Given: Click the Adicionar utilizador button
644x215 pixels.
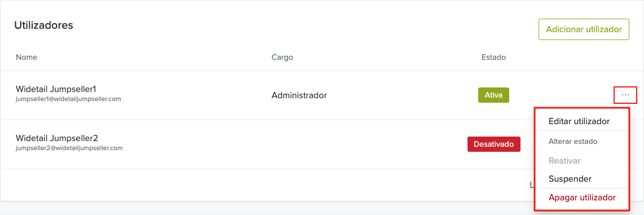Looking at the screenshot, I should pyautogui.click(x=584, y=29).
